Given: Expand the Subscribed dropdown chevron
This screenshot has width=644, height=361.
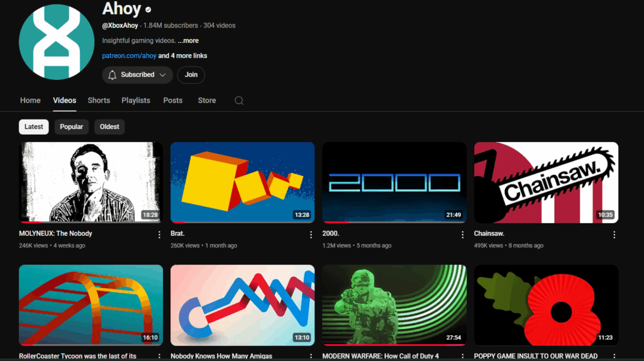Looking at the screenshot, I should (x=163, y=75).
